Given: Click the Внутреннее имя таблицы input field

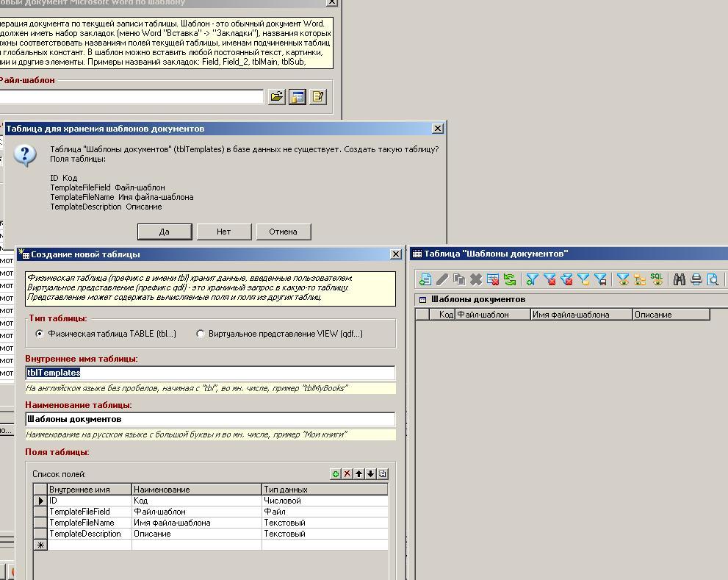Looking at the screenshot, I should [210, 373].
